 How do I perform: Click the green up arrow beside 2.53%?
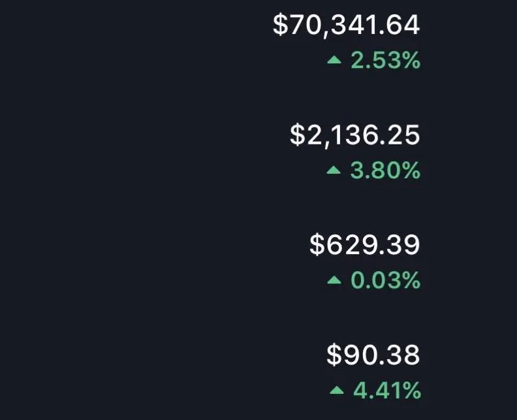(334, 59)
